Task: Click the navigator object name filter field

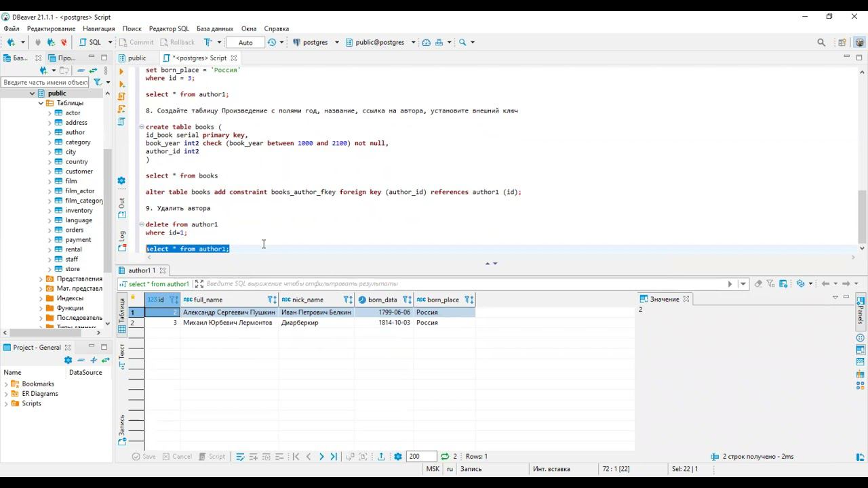Action: point(45,83)
